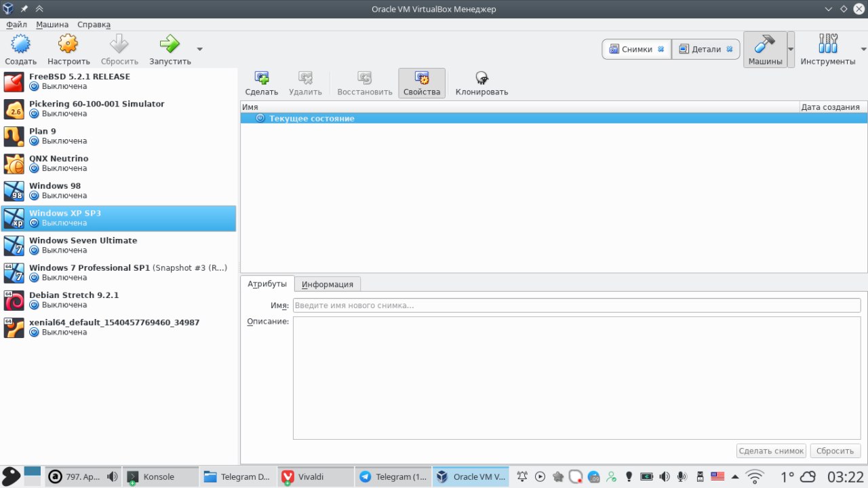Open Wi-Fi network tray icon

[755, 476]
